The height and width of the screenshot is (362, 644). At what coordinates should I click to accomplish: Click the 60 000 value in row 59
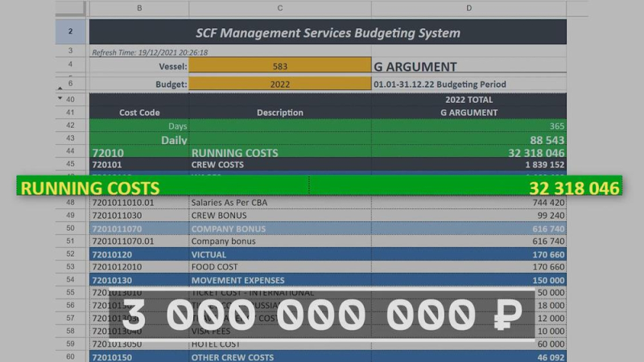point(551,344)
